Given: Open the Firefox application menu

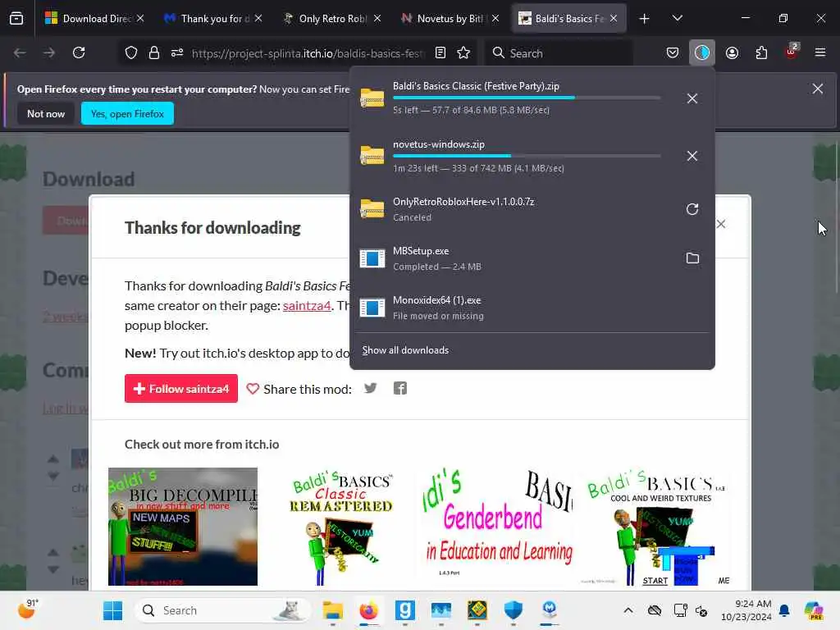Looking at the screenshot, I should (820, 52).
